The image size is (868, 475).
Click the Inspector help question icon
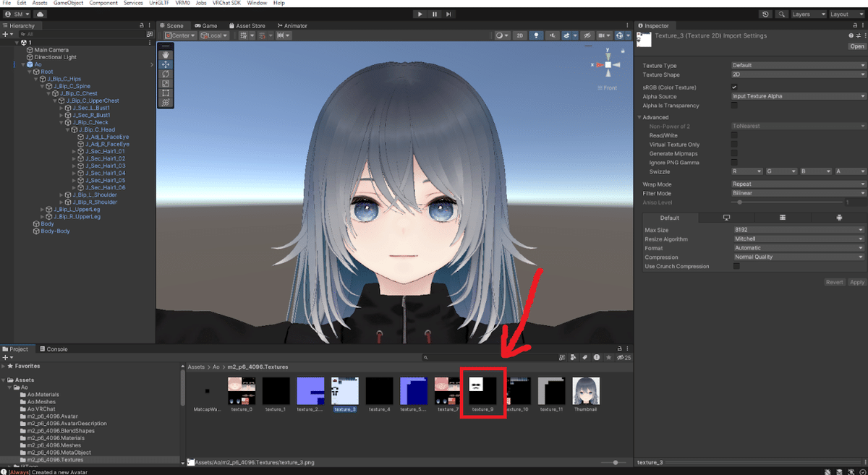(851, 35)
